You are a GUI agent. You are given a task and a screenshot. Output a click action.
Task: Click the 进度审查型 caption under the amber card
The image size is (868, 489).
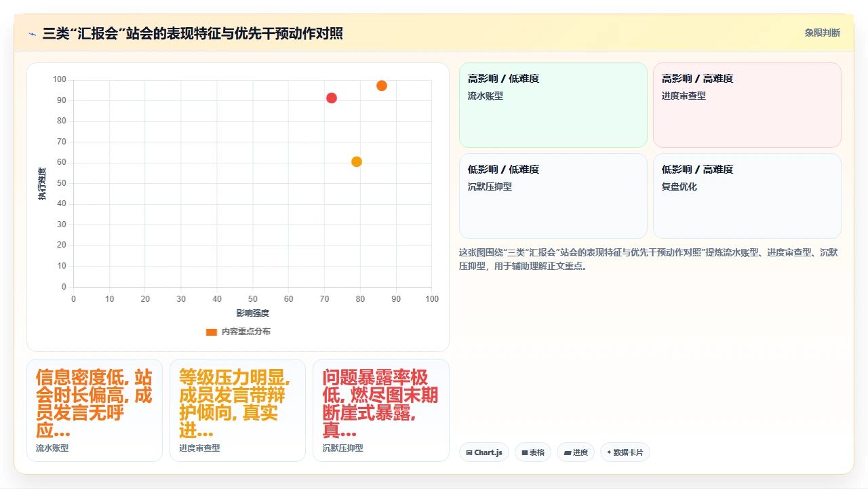199,448
